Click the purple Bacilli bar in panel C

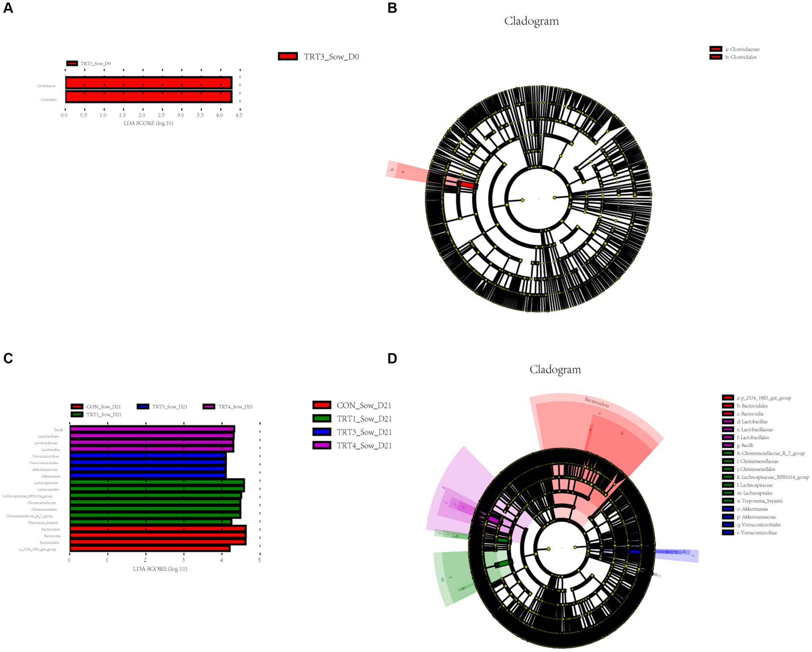point(152,429)
